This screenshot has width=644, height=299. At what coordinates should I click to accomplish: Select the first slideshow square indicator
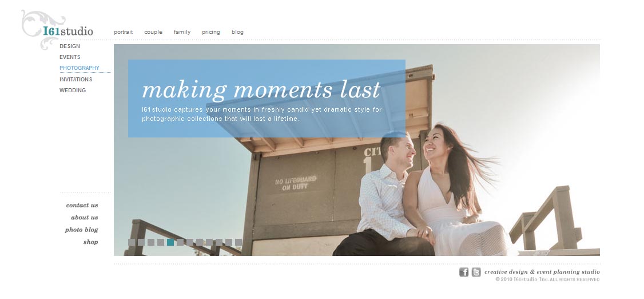pos(132,242)
